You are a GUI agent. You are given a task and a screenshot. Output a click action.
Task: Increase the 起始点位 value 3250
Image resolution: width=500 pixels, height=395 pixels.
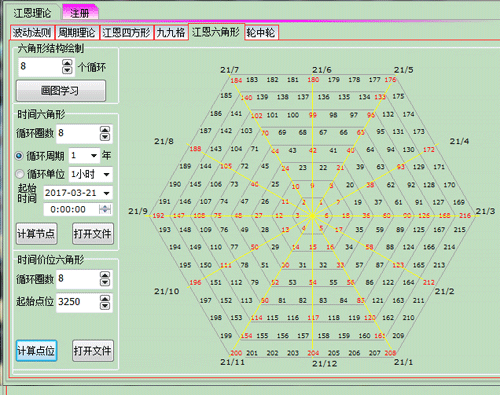click(x=105, y=298)
